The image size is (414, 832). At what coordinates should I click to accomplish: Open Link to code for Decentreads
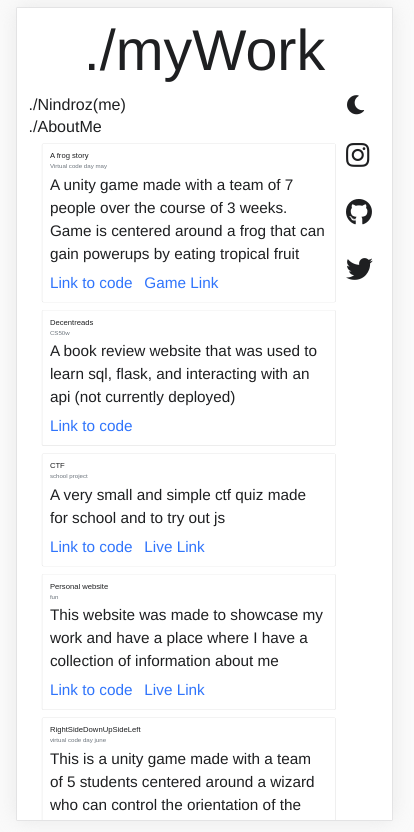[x=91, y=426]
